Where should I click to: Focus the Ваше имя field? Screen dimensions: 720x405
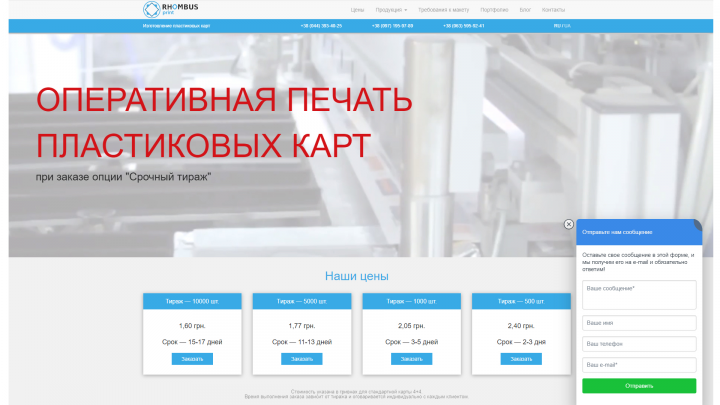(639, 323)
